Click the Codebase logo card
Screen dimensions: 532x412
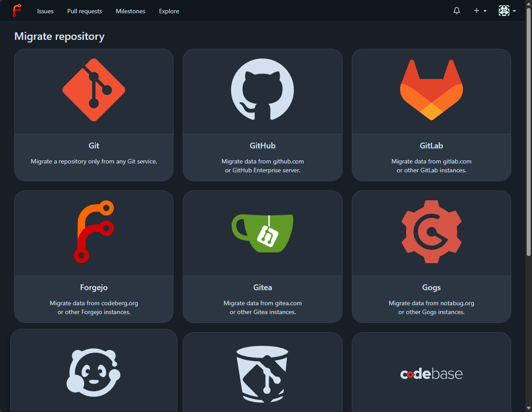coord(432,374)
